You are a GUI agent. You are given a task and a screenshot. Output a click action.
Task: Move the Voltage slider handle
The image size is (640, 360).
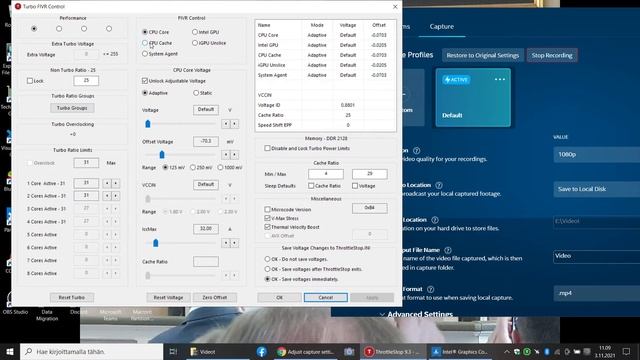click(148, 124)
